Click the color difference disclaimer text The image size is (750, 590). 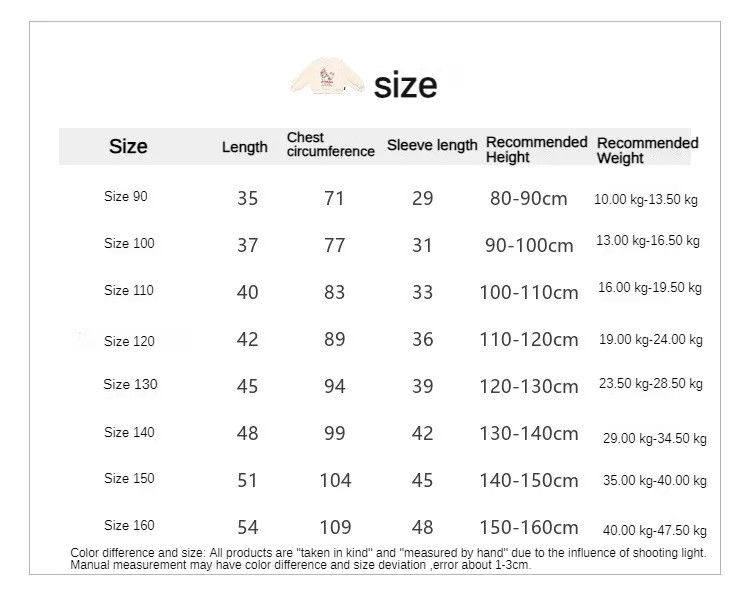(x=388, y=558)
